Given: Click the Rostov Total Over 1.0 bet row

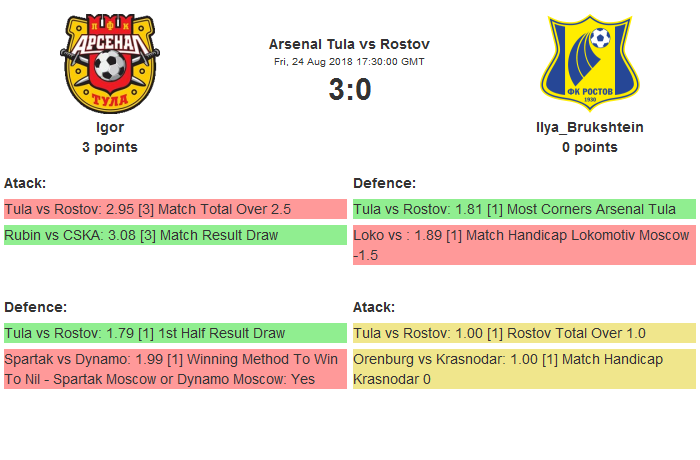Looking at the screenshot, I should [x=523, y=333].
